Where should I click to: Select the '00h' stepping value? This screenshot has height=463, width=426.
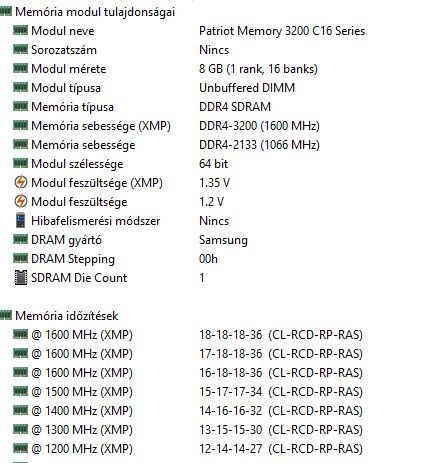(208, 259)
